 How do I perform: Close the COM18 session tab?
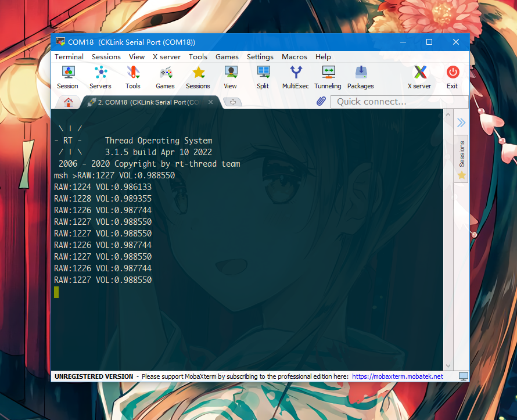(210, 102)
